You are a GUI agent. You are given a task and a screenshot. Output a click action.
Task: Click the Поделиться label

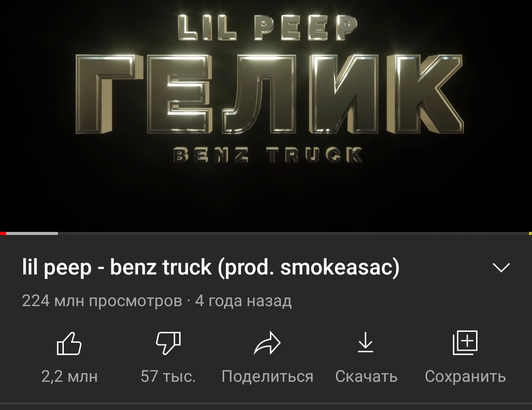[x=267, y=376]
